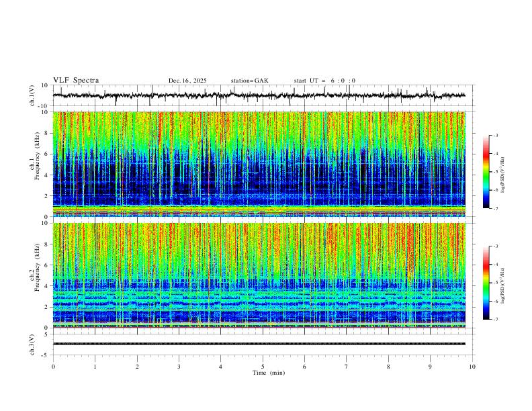Click the bright band near 1 kHz in the ch.1 spectrogram
The image size is (532, 411).
coord(259,208)
